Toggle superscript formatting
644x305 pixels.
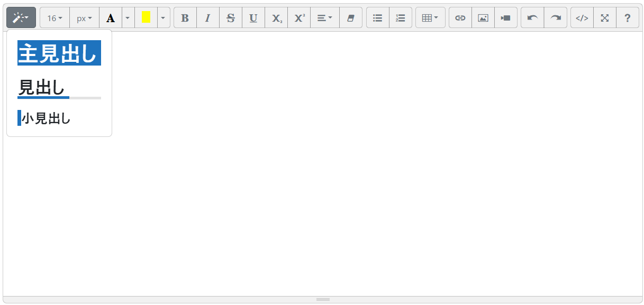click(x=299, y=18)
